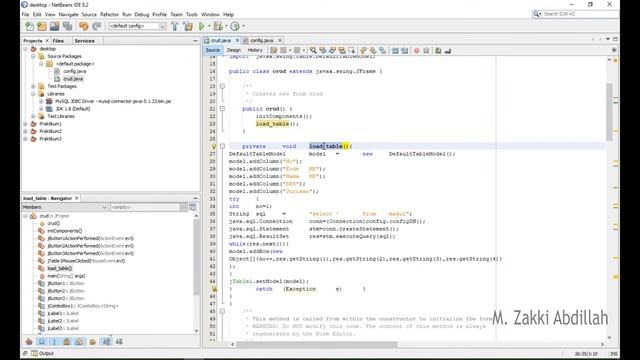The height and width of the screenshot is (360, 640).
Task: Switch to the History view button
Action: click(x=255, y=50)
